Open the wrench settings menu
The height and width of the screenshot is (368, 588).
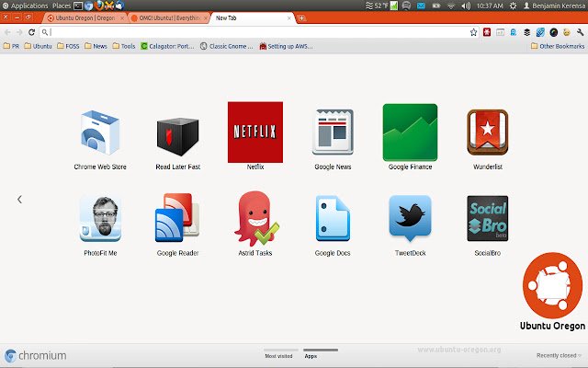point(580,32)
